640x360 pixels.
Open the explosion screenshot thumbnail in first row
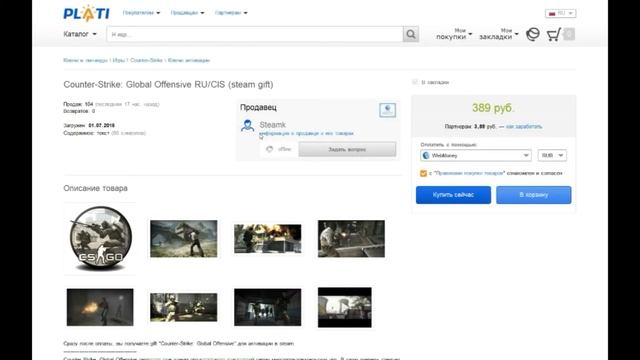point(267,239)
